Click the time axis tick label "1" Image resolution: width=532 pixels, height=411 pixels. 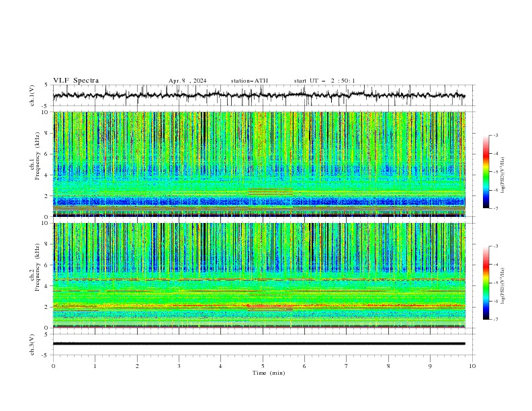click(x=95, y=366)
